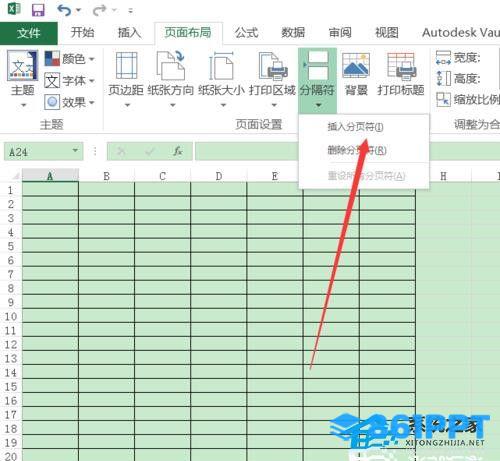Click the Print Area (打印区域) icon
500x461 pixels.
coord(273,66)
